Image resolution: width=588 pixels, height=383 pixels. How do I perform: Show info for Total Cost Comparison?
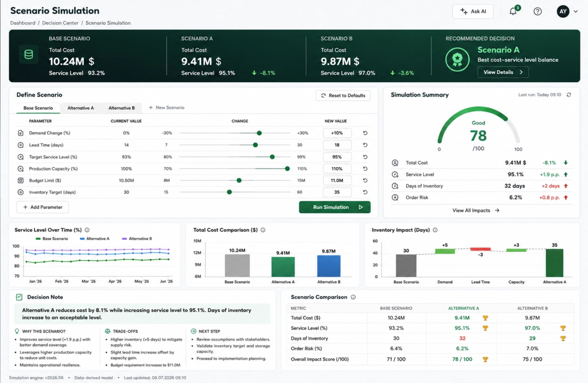(x=263, y=230)
